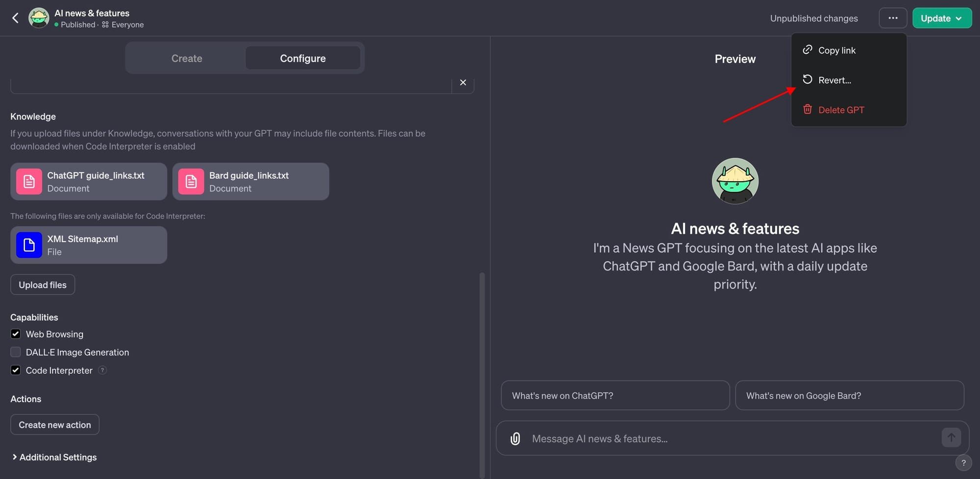
Task: Click the Code Interpreter info icon
Action: (103, 370)
